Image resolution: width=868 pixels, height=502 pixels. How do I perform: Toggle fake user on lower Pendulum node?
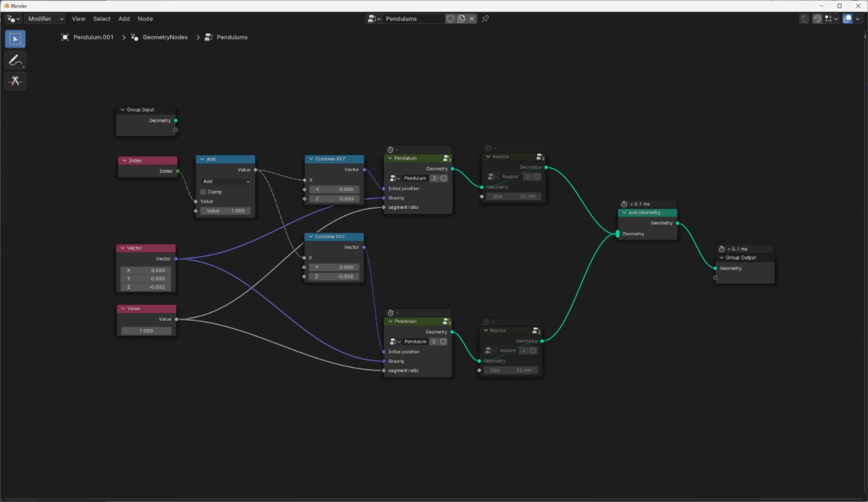point(443,341)
